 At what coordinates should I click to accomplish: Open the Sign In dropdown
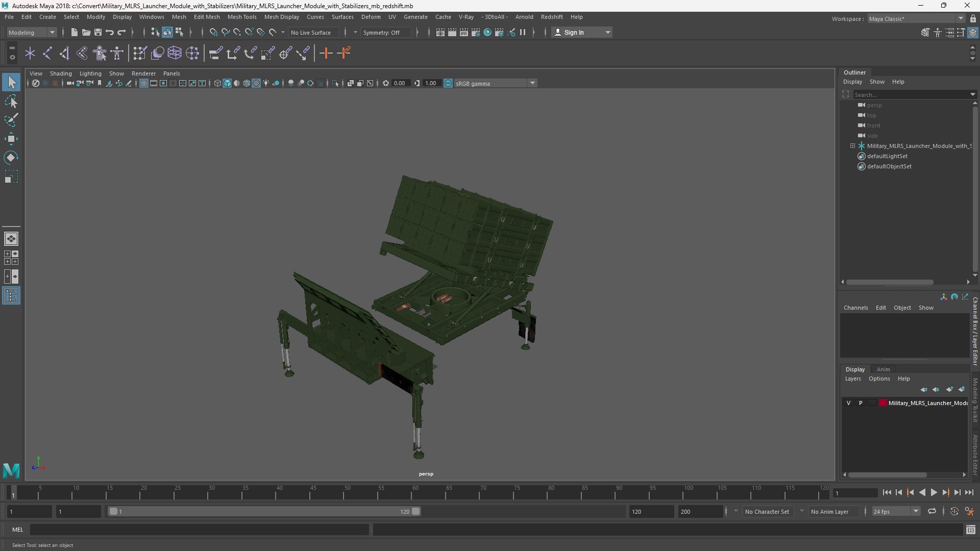click(x=582, y=33)
